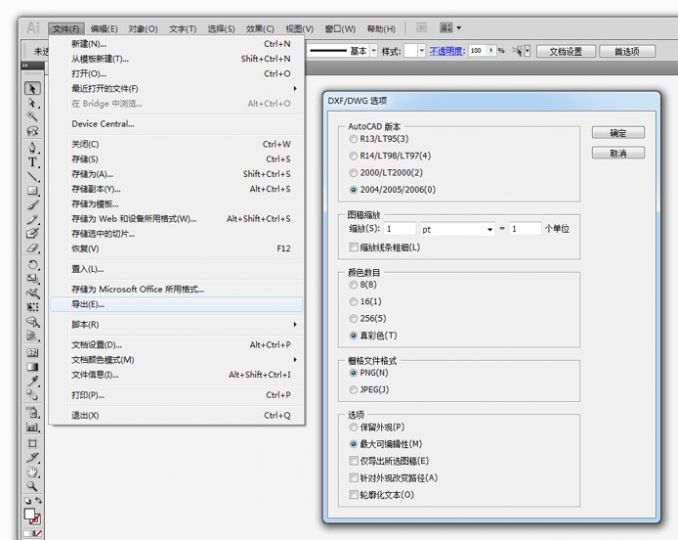Select the Direct Selection tool
Screen dimensions: 678x540
pyautogui.click(x=32, y=103)
